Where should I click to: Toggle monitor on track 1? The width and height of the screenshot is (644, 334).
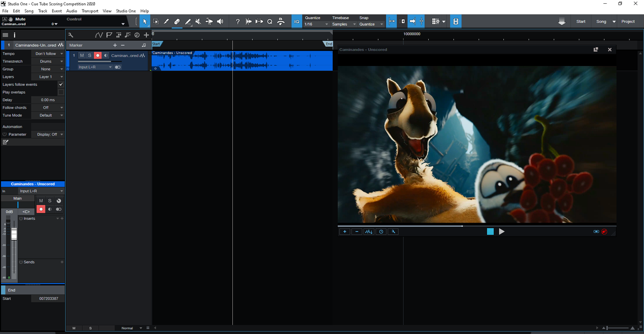tap(106, 56)
